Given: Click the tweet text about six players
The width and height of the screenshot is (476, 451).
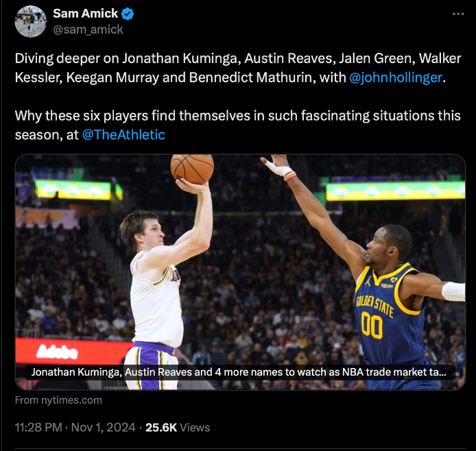Looking at the screenshot, I should [238, 125].
